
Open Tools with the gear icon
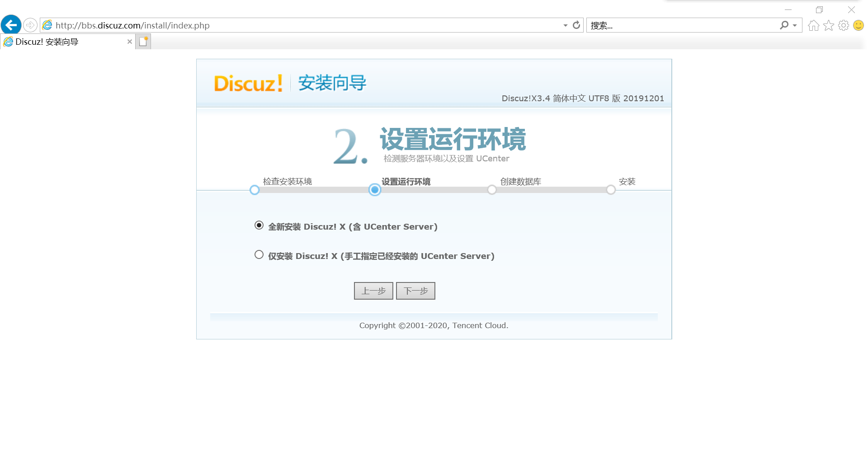(844, 25)
